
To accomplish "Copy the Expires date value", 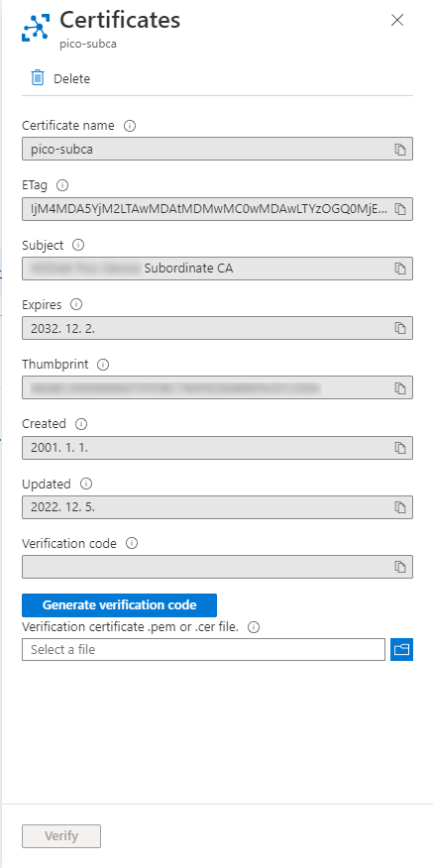I will [399, 328].
